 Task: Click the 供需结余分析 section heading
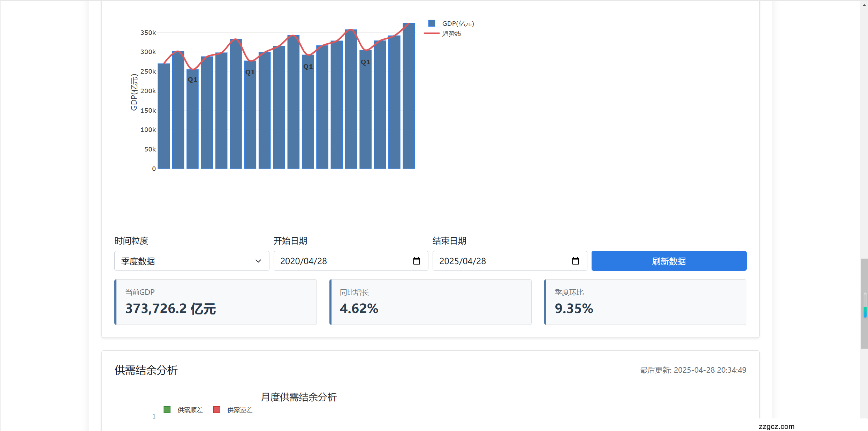pos(146,370)
